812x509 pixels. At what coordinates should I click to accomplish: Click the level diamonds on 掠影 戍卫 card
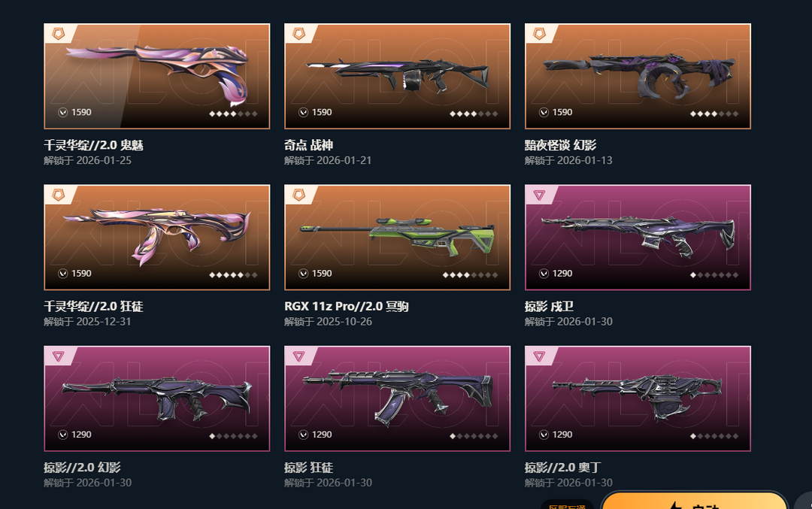coord(714,275)
